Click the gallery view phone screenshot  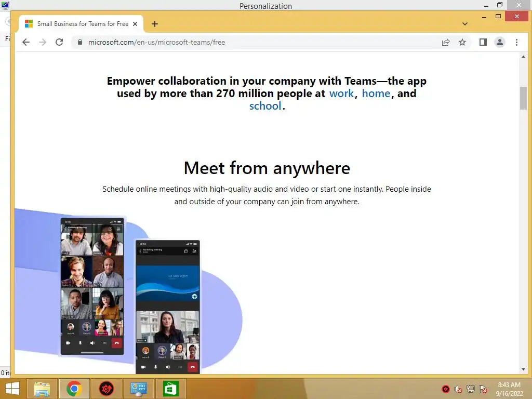click(x=92, y=286)
